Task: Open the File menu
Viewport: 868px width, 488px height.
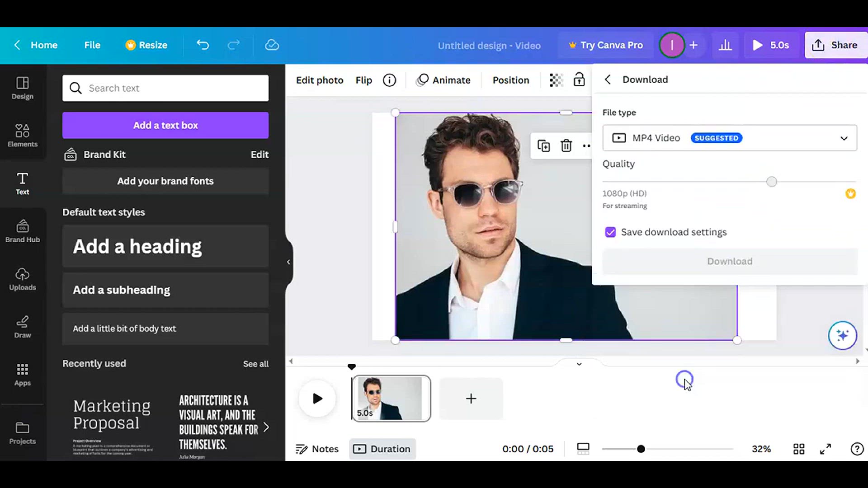Action: point(92,45)
